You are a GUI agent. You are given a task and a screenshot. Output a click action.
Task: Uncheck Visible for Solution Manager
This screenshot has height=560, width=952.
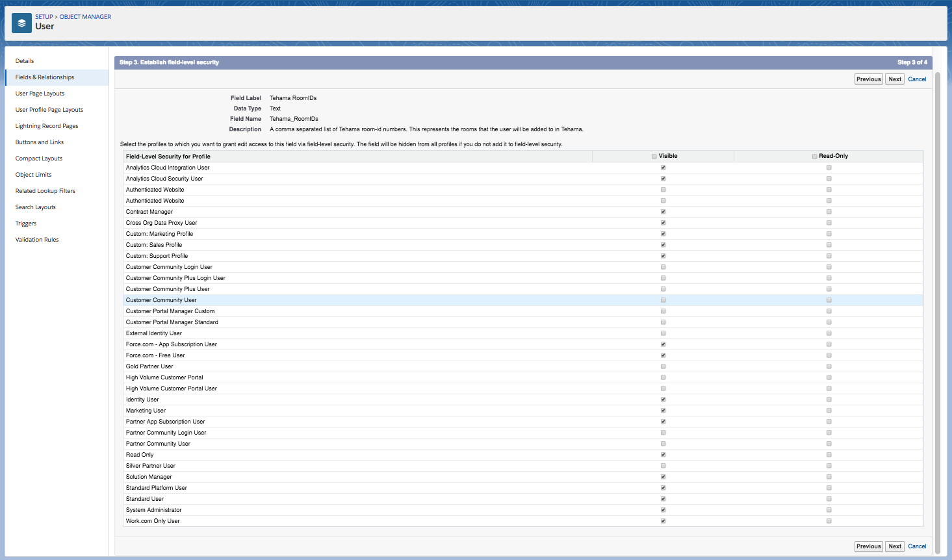coord(663,477)
